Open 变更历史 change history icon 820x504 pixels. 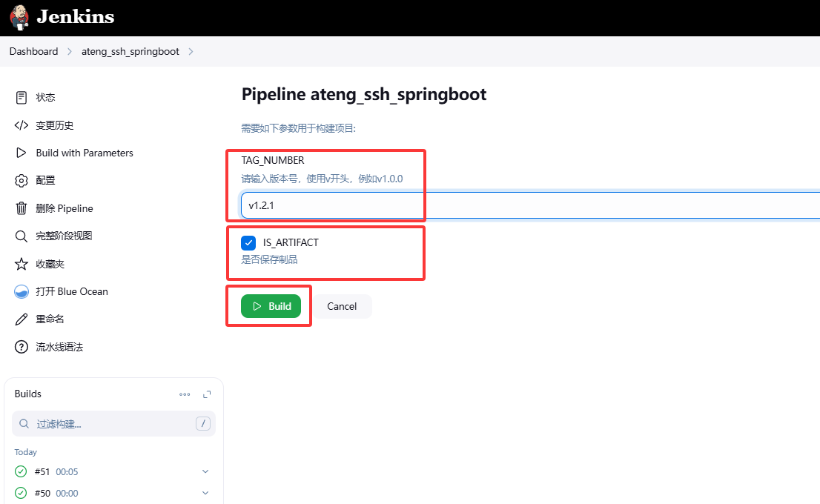coord(22,125)
